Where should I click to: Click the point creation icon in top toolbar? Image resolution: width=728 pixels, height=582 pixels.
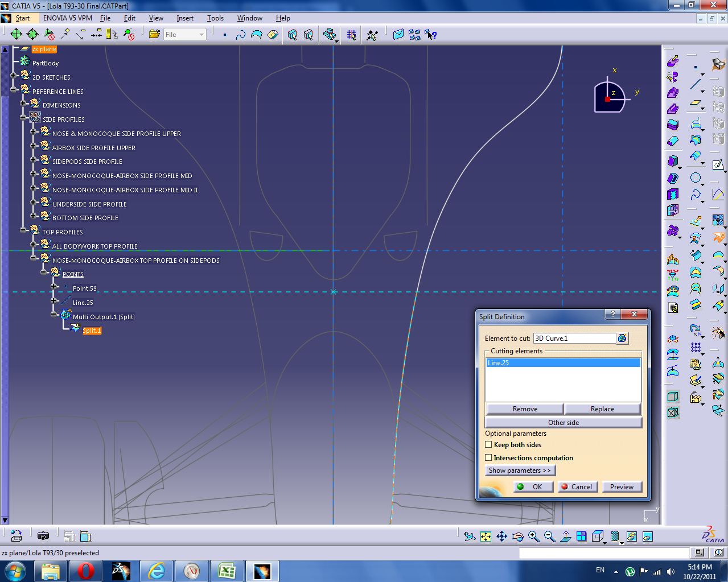[224, 35]
